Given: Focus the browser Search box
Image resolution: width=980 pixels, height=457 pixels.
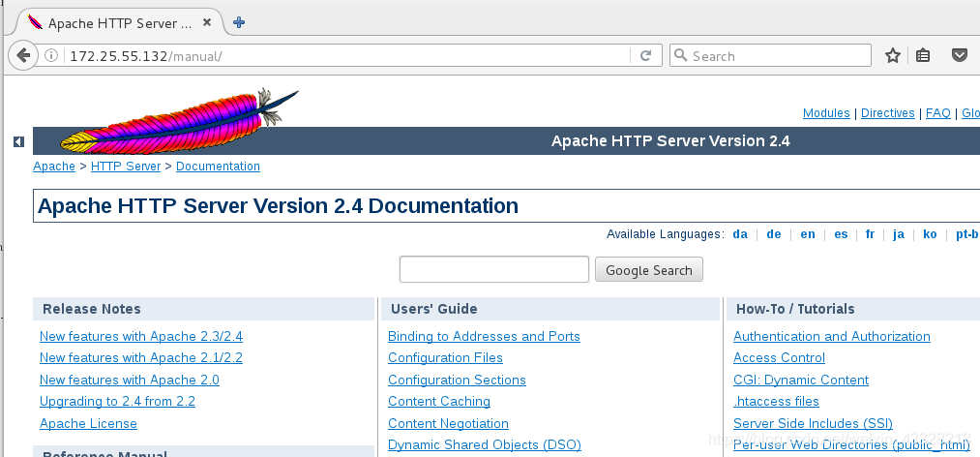Looking at the screenshot, I should pyautogui.click(x=770, y=55).
